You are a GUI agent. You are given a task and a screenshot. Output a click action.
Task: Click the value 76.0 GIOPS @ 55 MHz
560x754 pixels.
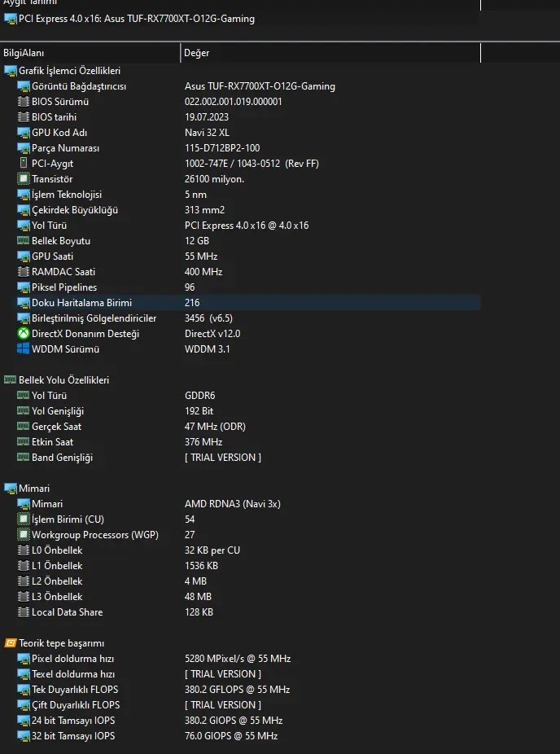[231, 736]
